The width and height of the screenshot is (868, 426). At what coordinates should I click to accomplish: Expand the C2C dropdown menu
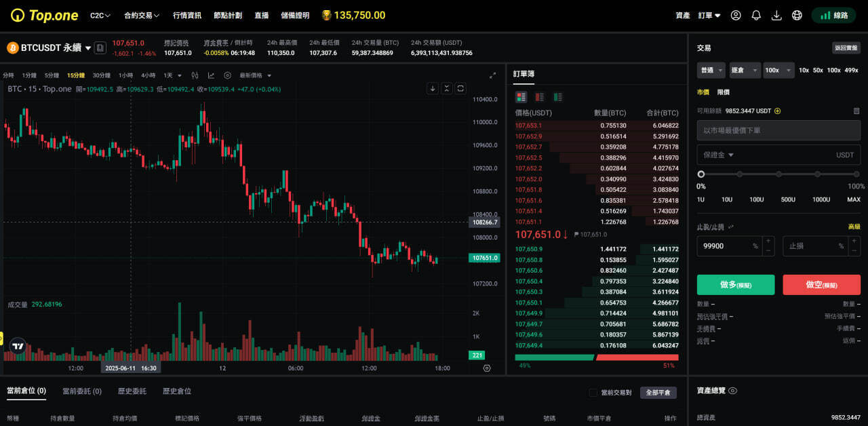pyautogui.click(x=100, y=15)
